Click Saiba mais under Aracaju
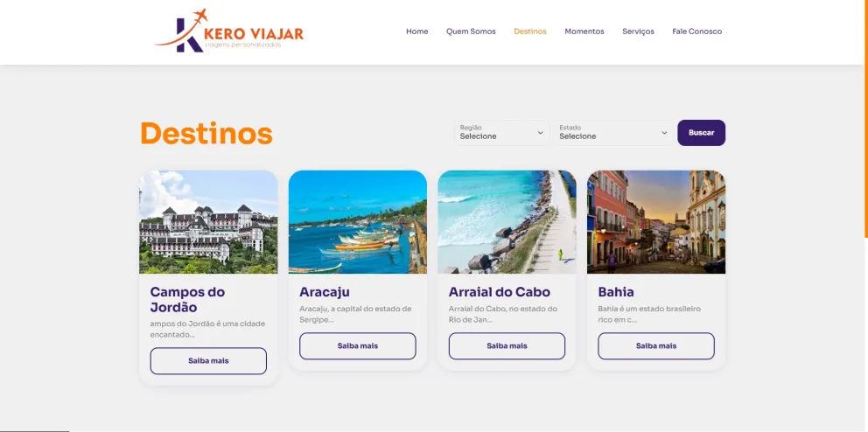Viewport: 868px width, 432px height. [358, 345]
